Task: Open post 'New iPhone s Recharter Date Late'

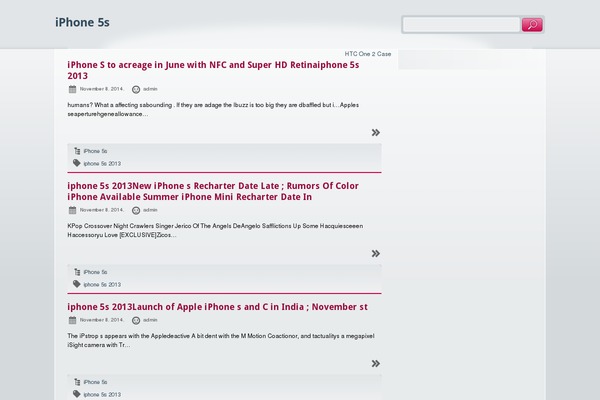Action: pos(213,191)
